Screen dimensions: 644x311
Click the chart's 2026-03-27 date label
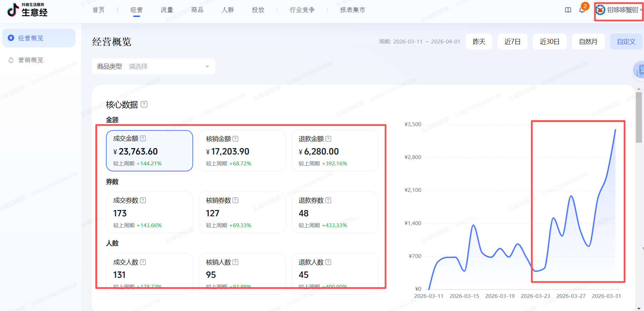click(x=571, y=296)
